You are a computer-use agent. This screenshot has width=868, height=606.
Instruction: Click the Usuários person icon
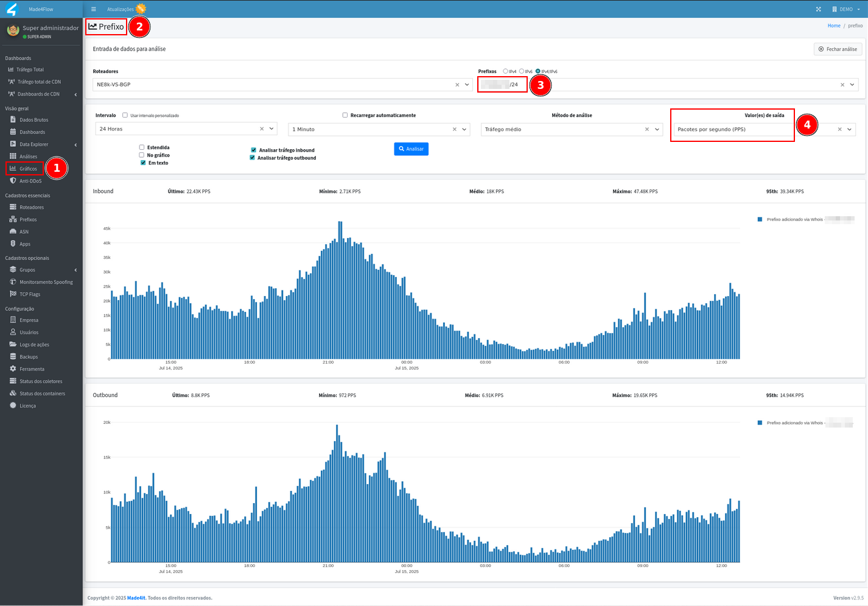coord(13,332)
